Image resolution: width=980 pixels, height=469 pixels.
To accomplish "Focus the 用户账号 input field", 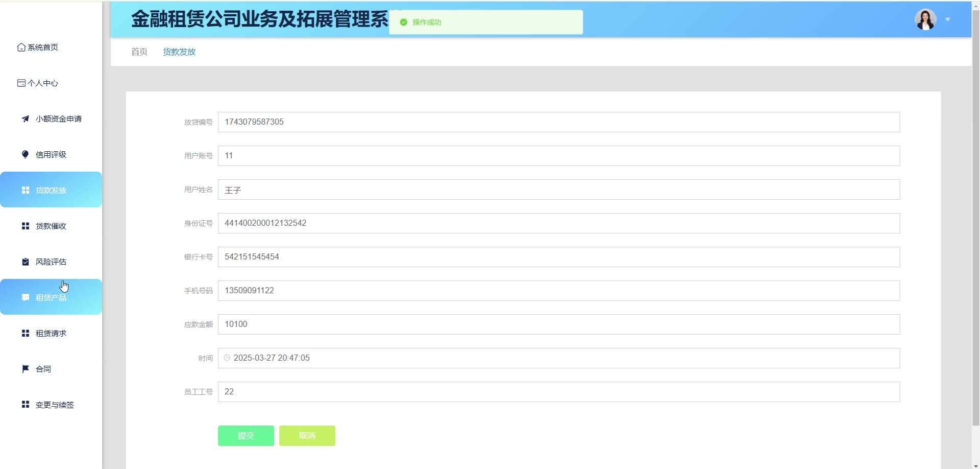I will click(x=559, y=156).
